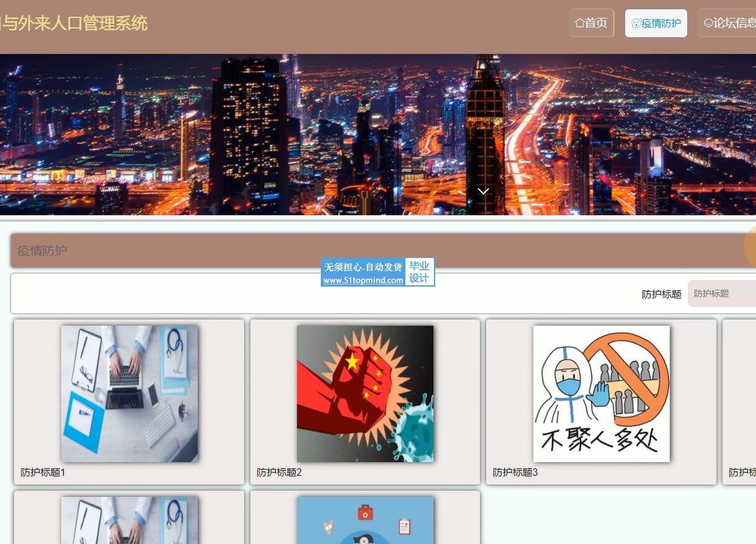Open the 疫情防护 navigation tab

click(x=656, y=23)
